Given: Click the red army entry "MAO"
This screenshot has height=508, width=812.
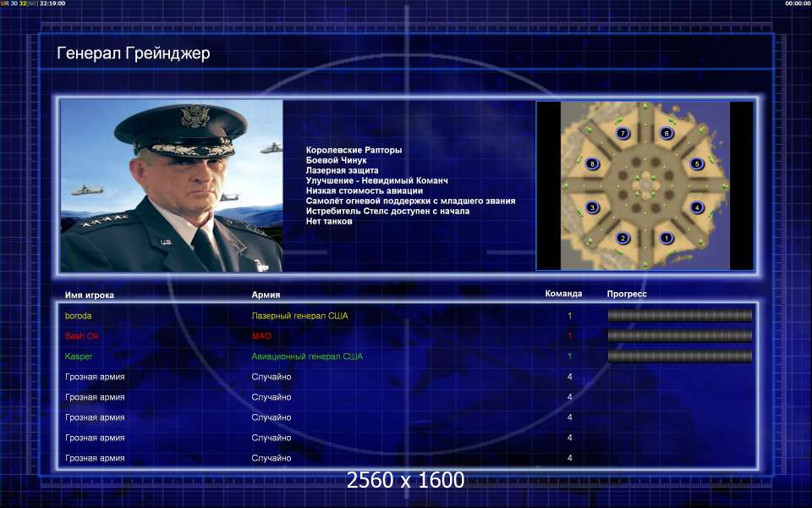Looking at the screenshot, I should [261, 336].
